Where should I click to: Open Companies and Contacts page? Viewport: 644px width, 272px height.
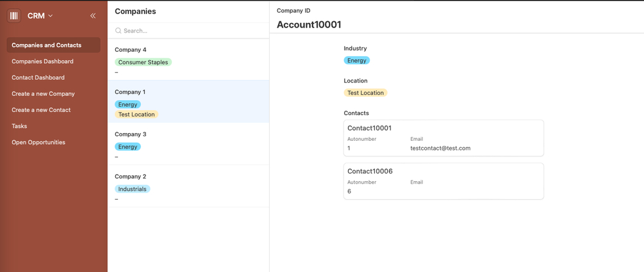click(x=46, y=45)
